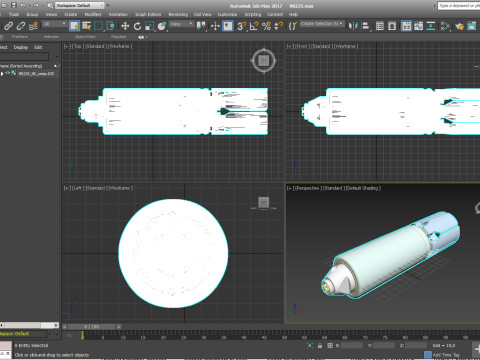Open the Layer Explorer icon
Viewport: 480px width, 360px height.
click(x=392, y=26)
